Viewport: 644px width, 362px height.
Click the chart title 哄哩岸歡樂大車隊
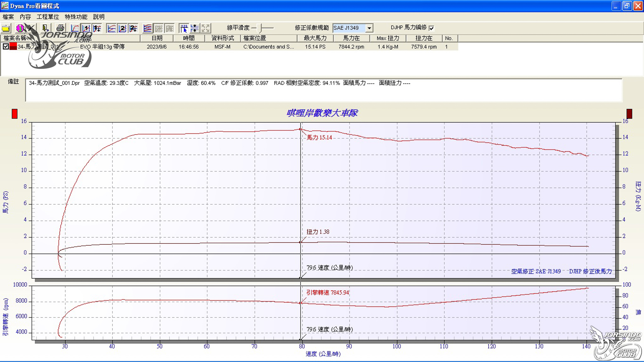(322, 113)
